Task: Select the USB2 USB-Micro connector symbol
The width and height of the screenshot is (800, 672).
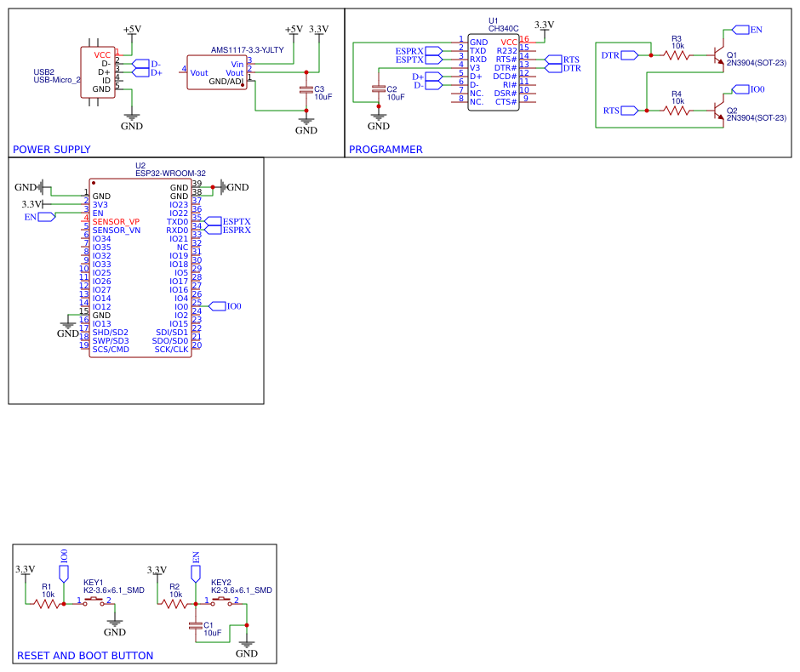Action: [x=98, y=72]
